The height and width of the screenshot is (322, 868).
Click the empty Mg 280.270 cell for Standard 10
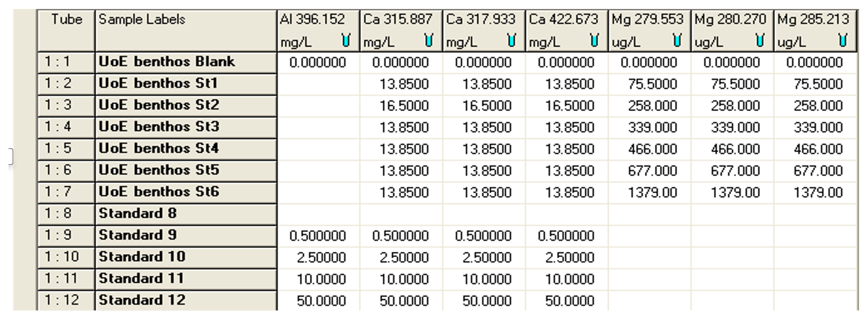pyautogui.click(x=732, y=258)
